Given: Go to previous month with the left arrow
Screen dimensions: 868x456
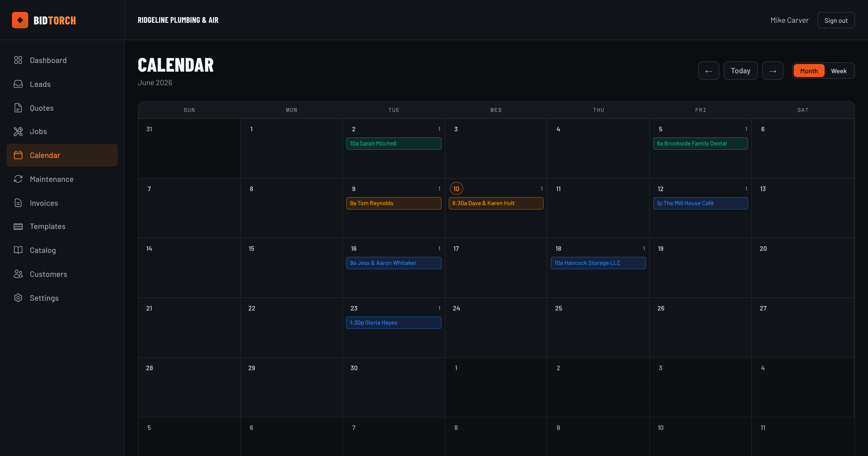Looking at the screenshot, I should 709,71.
